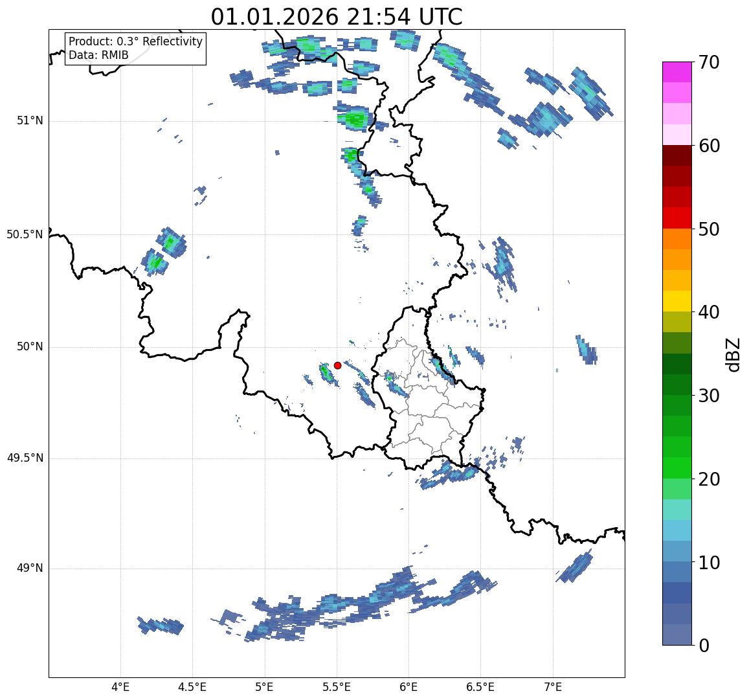Pick the magenta swatch at top of colorbar

[x=677, y=72]
